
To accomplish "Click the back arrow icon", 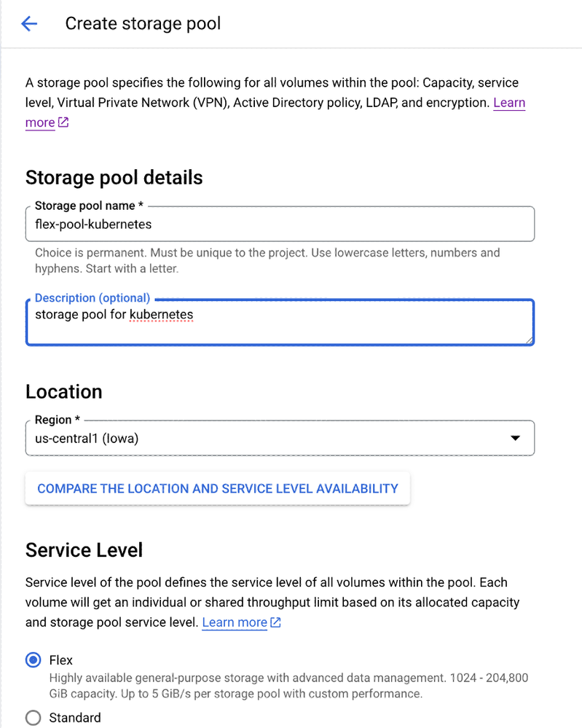I will (x=29, y=24).
